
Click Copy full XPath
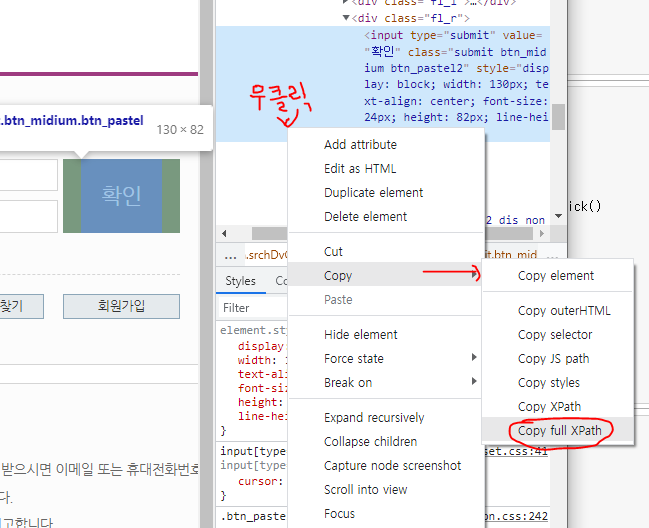pos(560,430)
